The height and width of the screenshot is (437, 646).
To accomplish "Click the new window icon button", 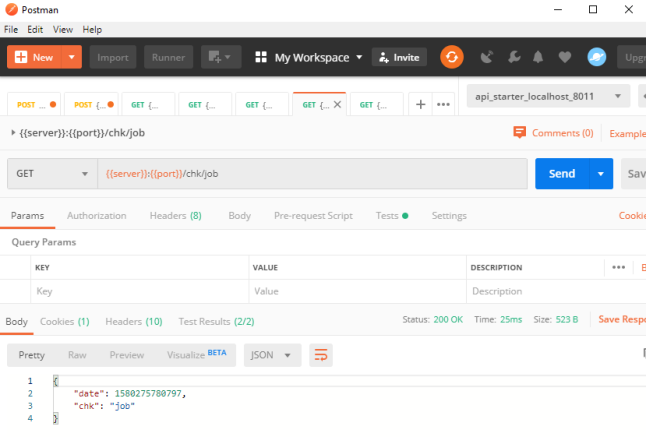I will [x=221, y=57].
